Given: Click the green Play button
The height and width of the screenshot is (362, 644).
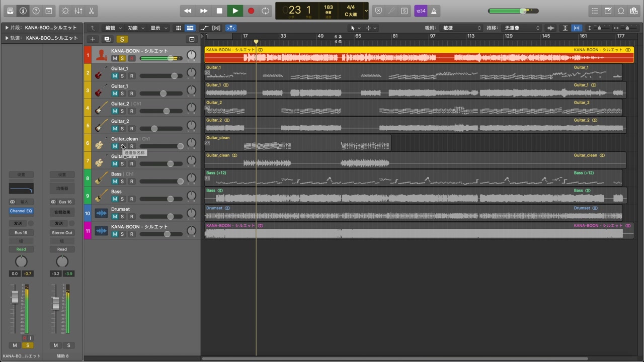Looking at the screenshot, I should click(x=235, y=11).
